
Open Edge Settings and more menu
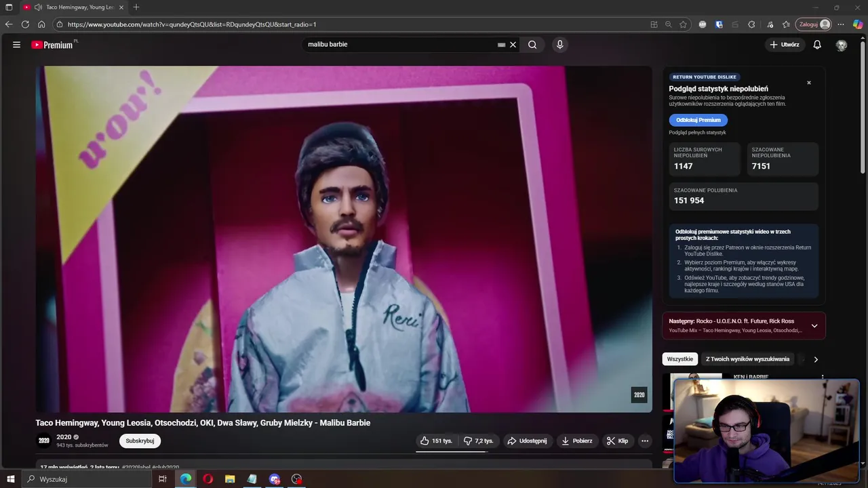point(841,24)
